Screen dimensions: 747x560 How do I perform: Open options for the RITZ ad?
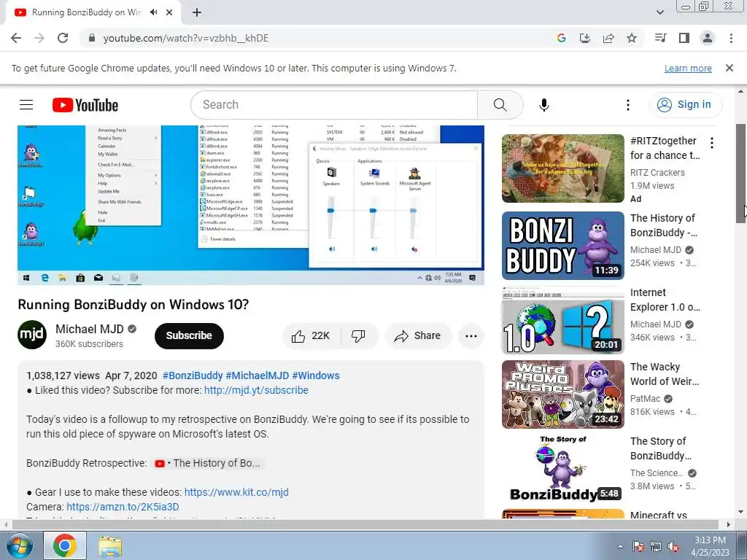tap(712, 142)
